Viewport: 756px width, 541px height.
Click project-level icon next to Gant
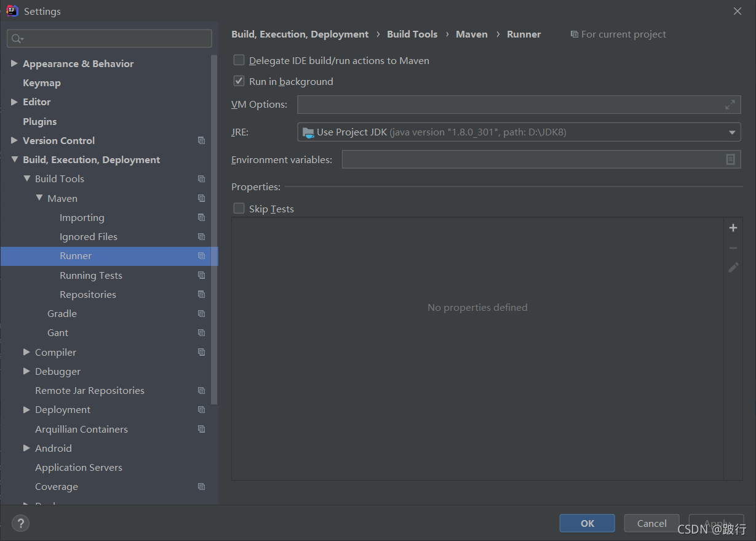tap(201, 333)
